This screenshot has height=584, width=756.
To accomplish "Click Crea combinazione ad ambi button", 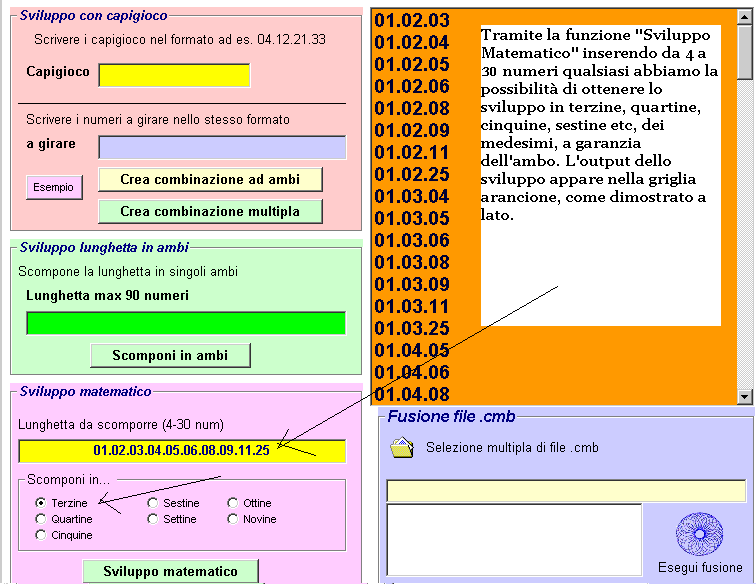I will coord(211,179).
